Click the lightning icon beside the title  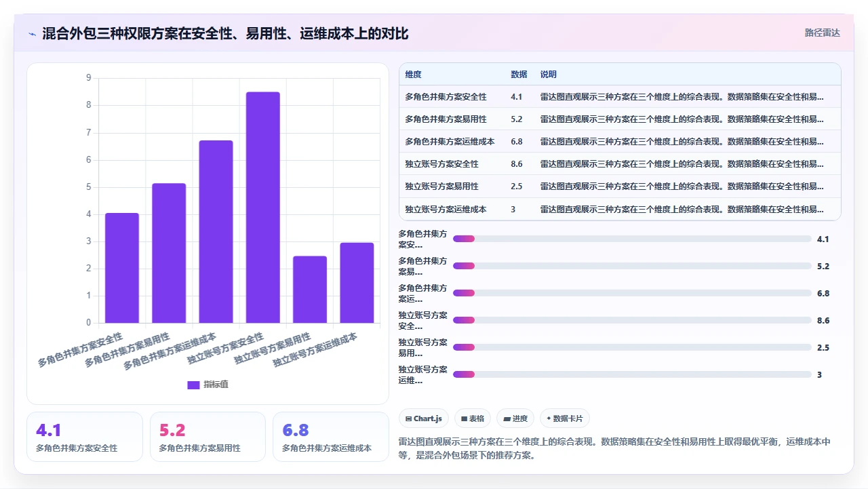[x=32, y=34]
